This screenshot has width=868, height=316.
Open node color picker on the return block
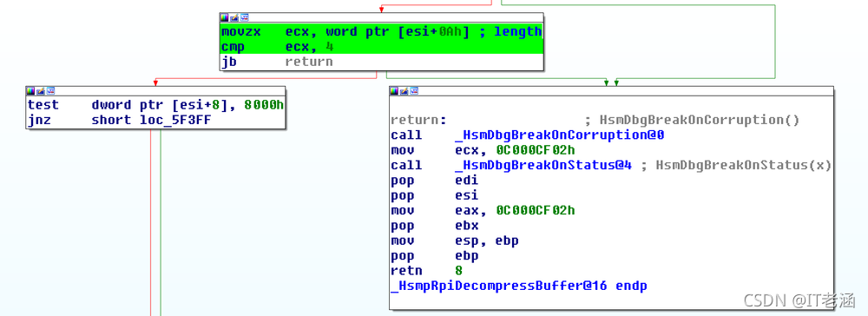pyautogui.click(x=393, y=90)
